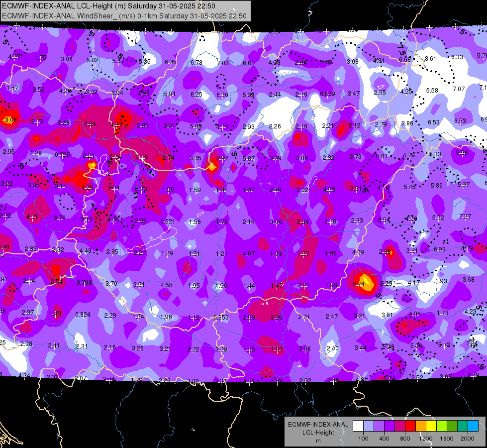Click the wind shear value 2.40
Image resolution: width=487 pixels, height=448 pixels.
click(x=332, y=348)
